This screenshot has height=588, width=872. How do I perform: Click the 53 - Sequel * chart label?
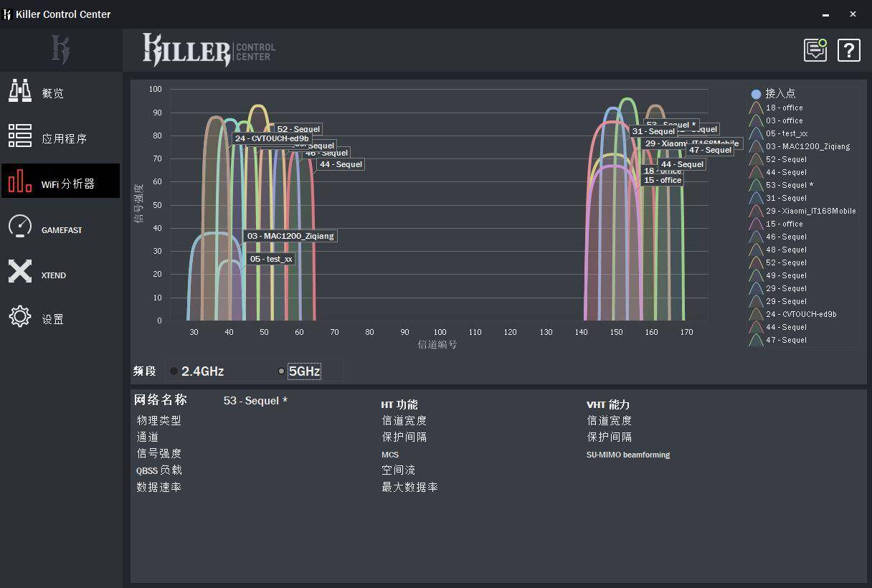[x=670, y=125]
